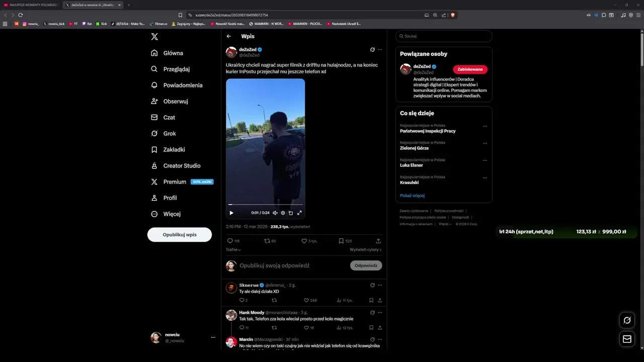
Task: Open floating Grok button
Action: 627,320
